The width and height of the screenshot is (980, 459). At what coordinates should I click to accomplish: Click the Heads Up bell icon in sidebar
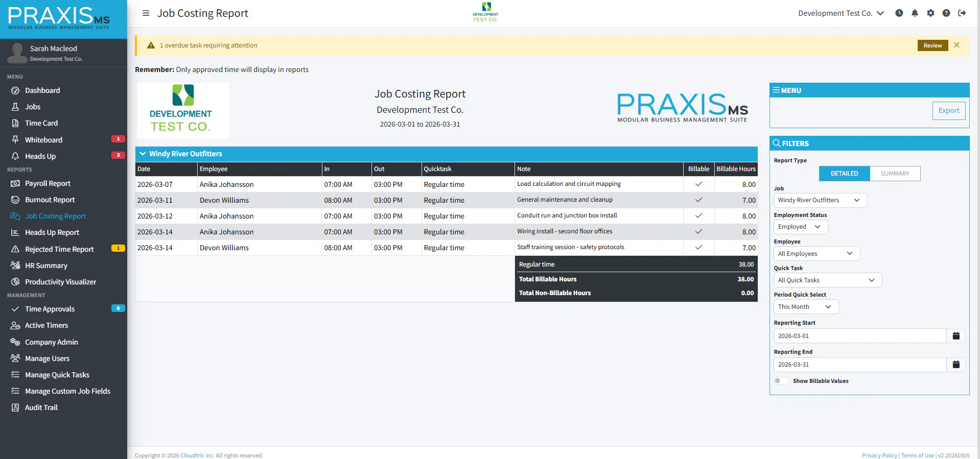(x=15, y=156)
